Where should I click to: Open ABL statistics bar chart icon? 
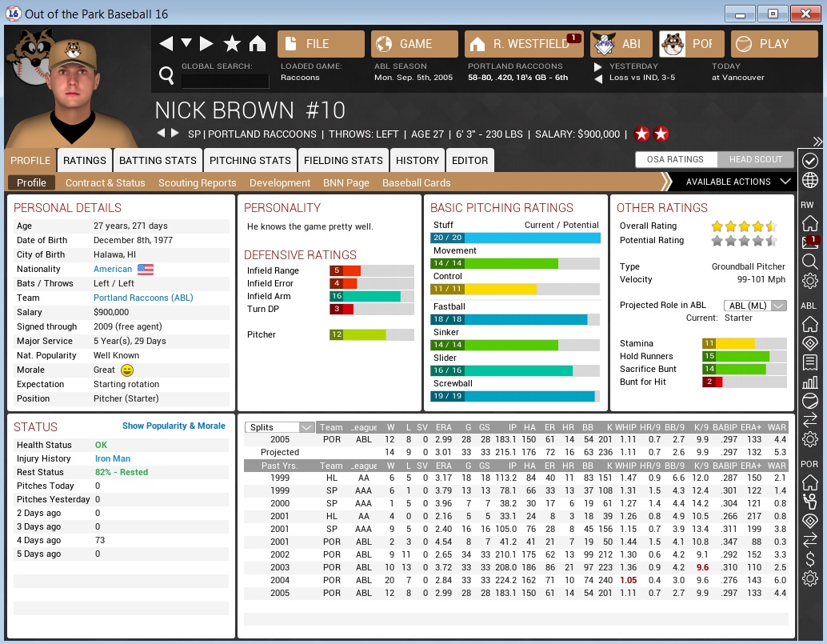(809, 382)
